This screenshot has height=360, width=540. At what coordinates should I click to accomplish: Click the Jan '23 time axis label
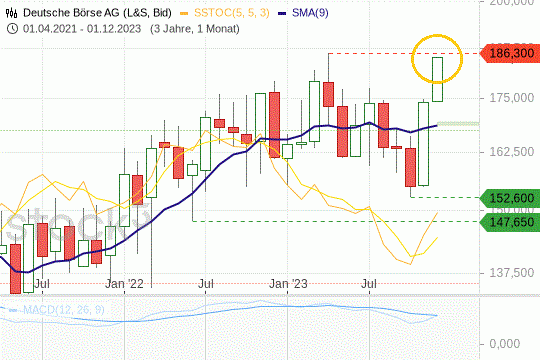coord(288,284)
